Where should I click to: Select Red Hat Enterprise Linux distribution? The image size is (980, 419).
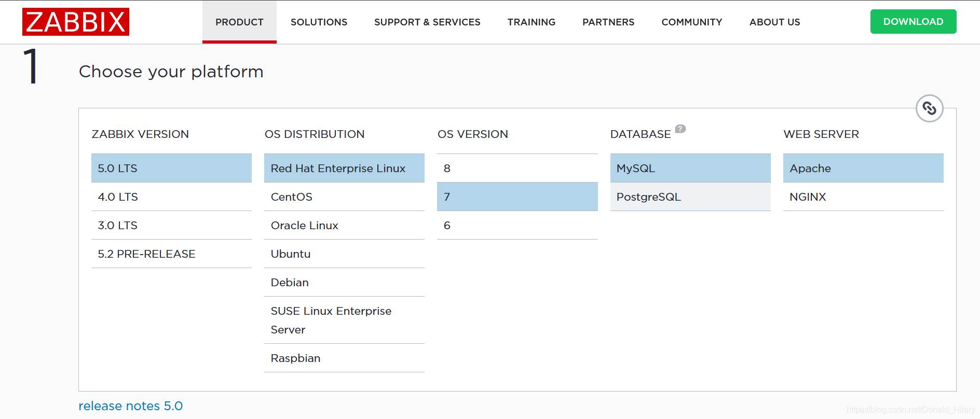point(344,168)
